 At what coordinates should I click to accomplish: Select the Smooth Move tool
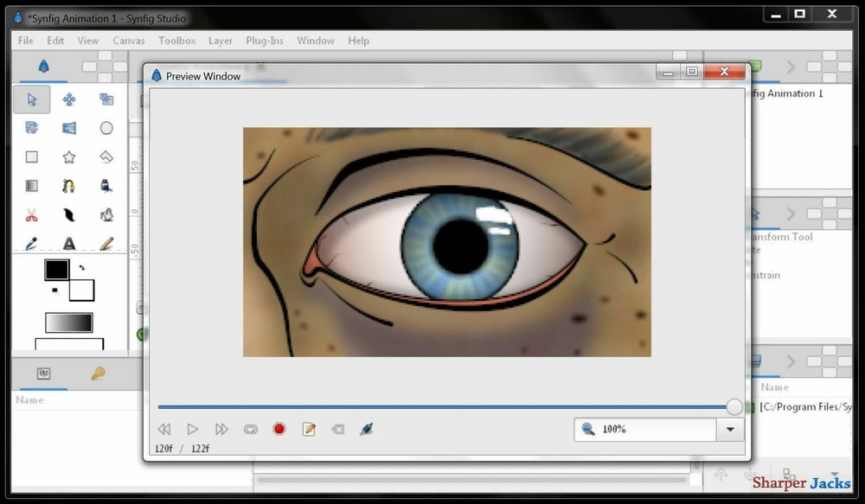(x=69, y=99)
